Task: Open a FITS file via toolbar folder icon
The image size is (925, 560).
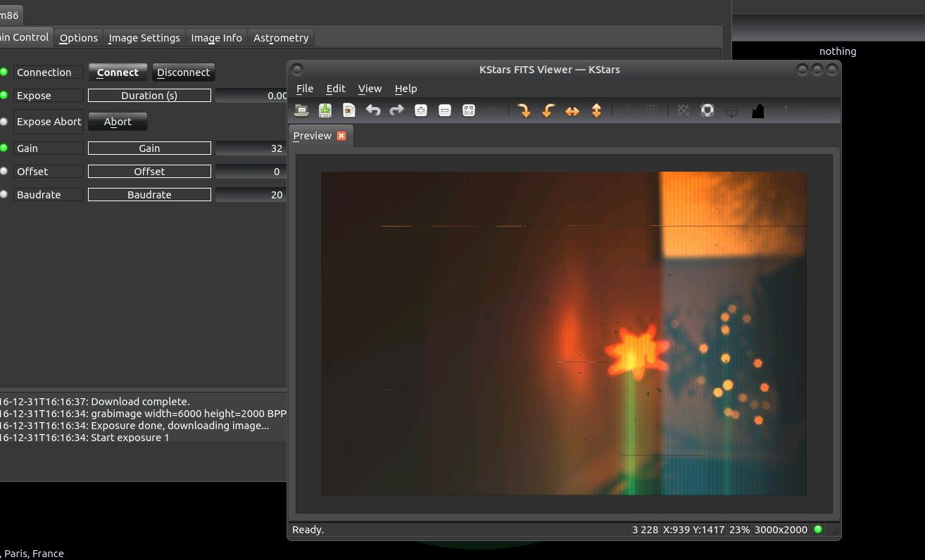Action: click(301, 110)
